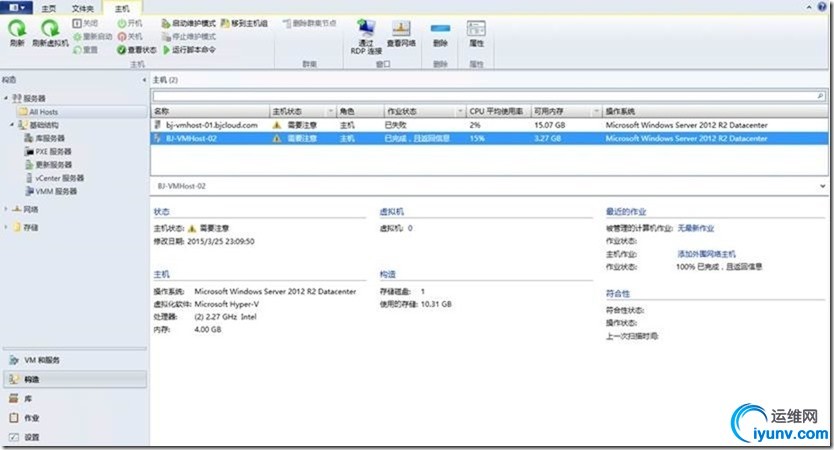
Task: Select host row BJ-VMHost-02
Action: coord(489,138)
